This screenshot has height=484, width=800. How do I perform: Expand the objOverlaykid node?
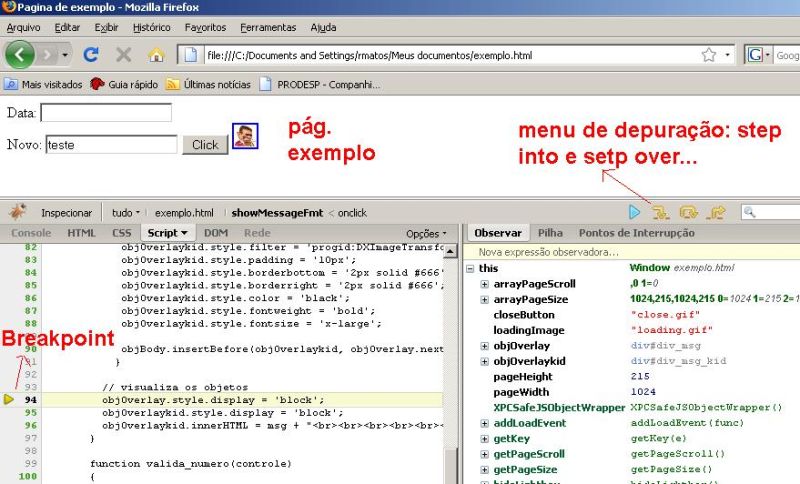click(484, 362)
